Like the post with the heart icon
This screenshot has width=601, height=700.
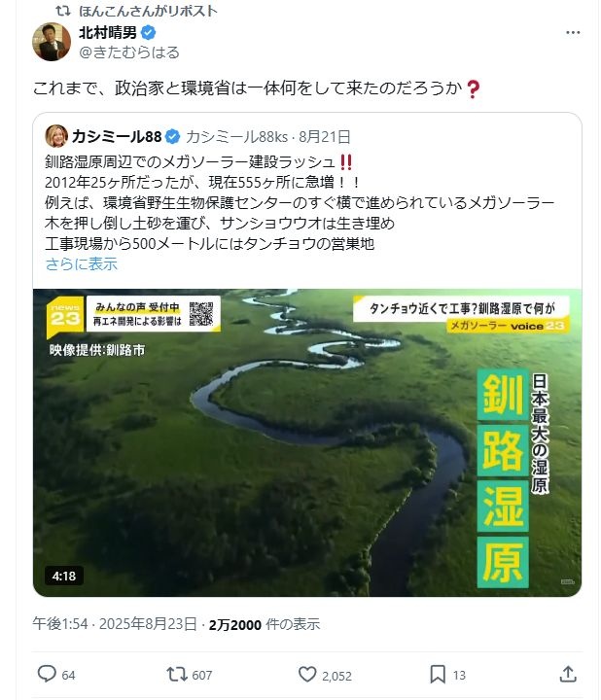pyautogui.click(x=307, y=674)
